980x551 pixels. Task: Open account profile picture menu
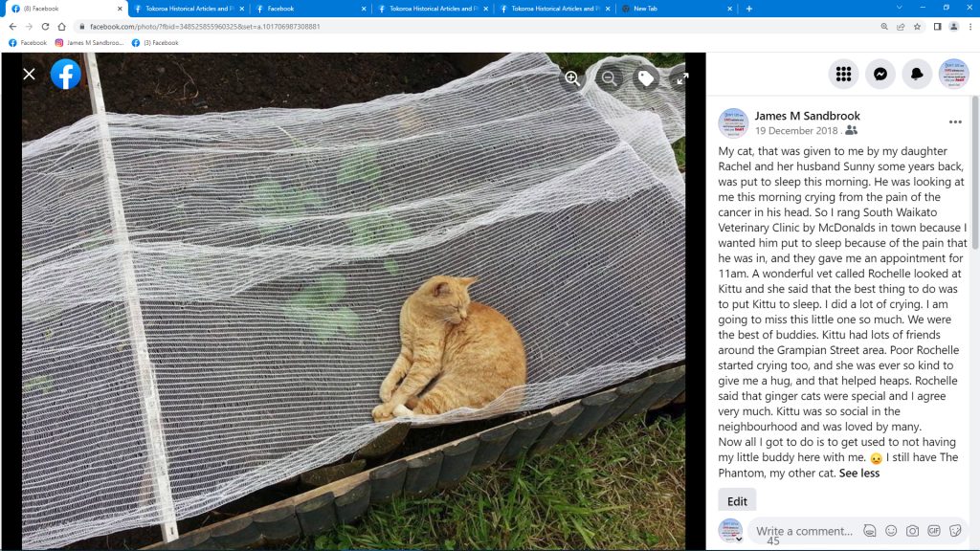pyautogui.click(x=954, y=74)
